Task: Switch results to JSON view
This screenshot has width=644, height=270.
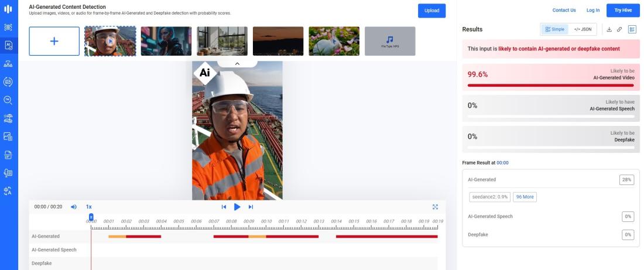Action: (x=583, y=29)
